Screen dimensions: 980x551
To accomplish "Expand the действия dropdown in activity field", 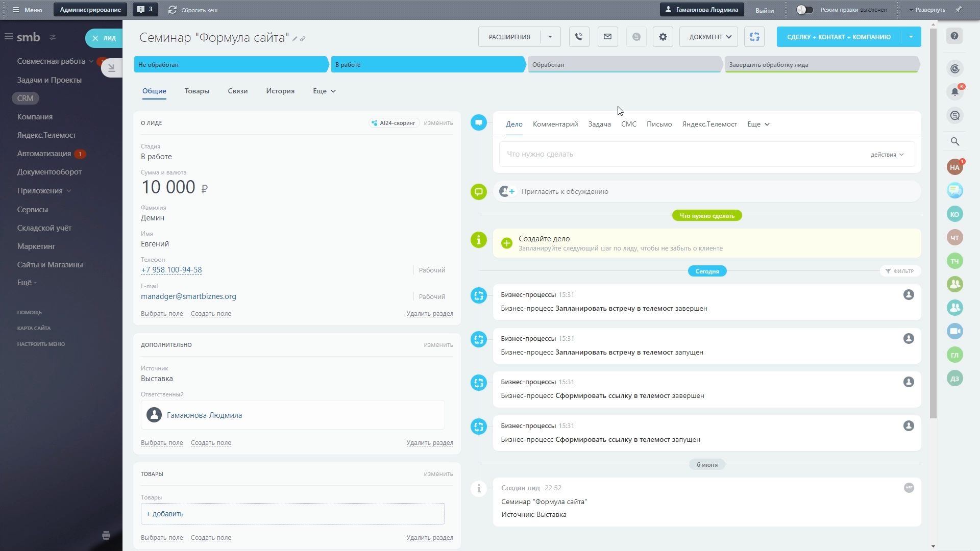I will pos(887,155).
